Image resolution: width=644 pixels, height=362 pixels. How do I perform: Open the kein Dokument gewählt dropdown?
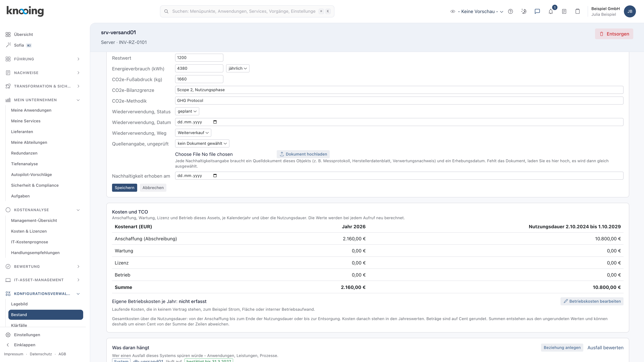click(202, 143)
